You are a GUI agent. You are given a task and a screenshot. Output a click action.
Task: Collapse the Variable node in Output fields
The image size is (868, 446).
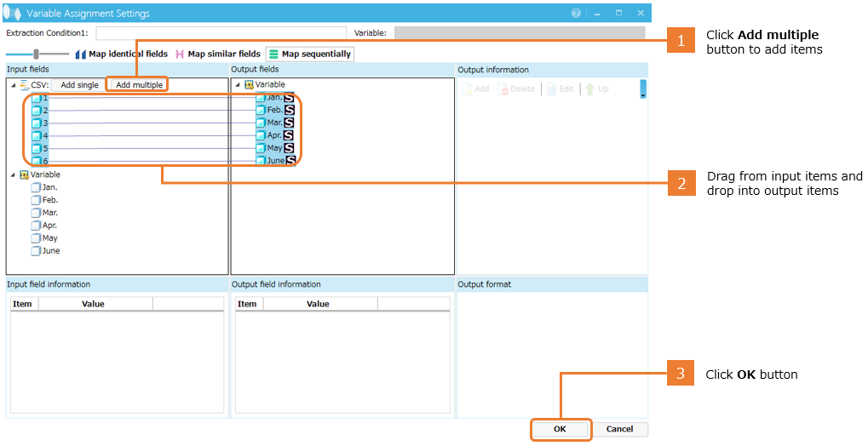(238, 85)
